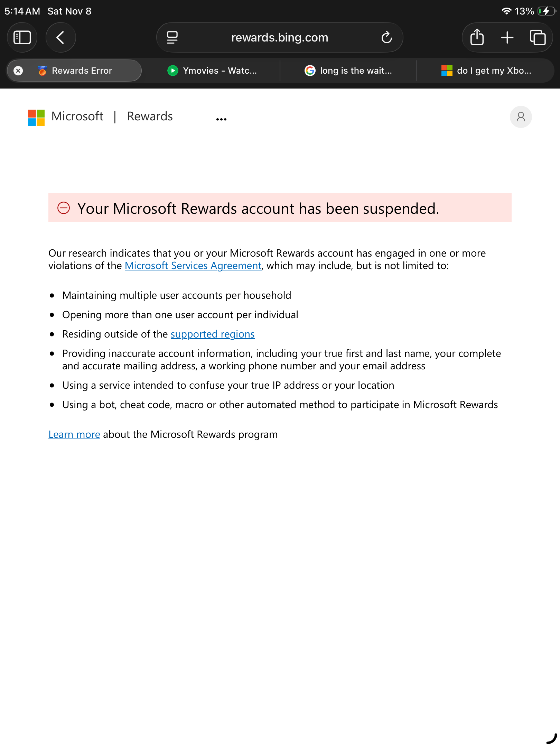View the supported regions link
Image resolution: width=560 pixels, height=747 pixels.
[x=212, y=334]
